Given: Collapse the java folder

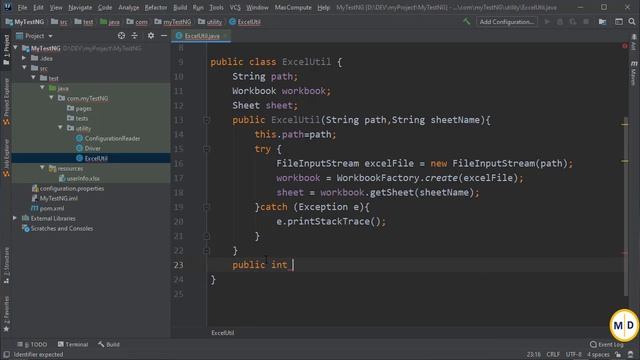Looking at the screenshot, I should click(42, 88).
